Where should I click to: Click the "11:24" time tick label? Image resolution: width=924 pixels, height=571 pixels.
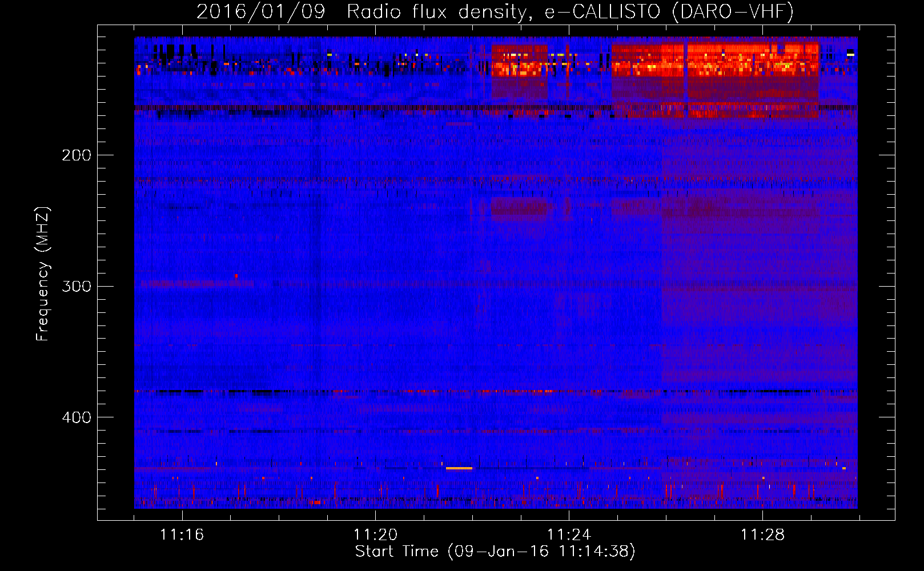569,535
